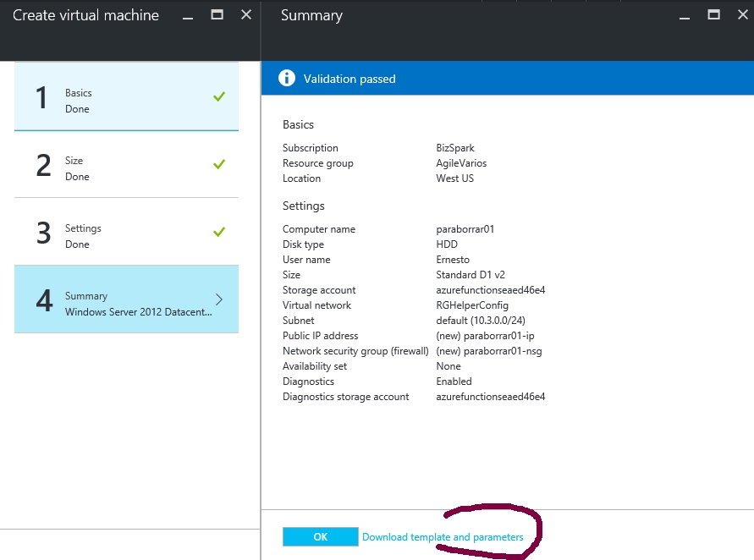754x560 pixels.
Task: Minimize the Summary blade
Action: coord(685,16)
